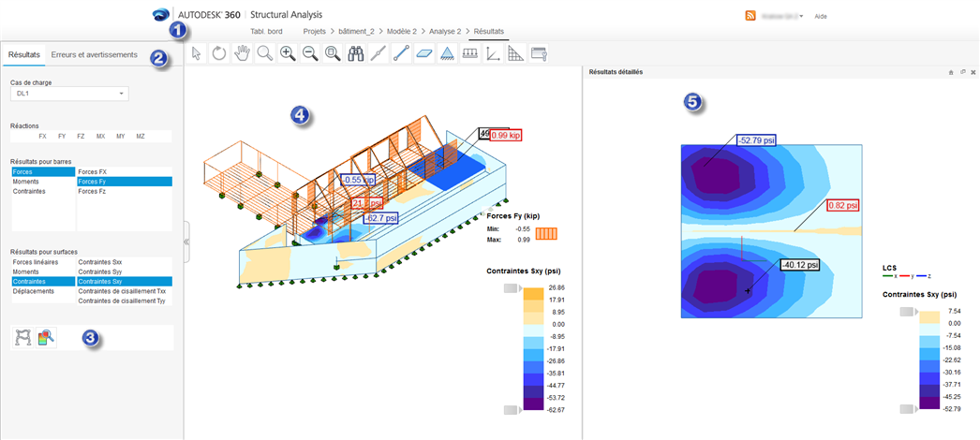
Task: Toggle the coordinate axes icon
Action: coord(493,53)
